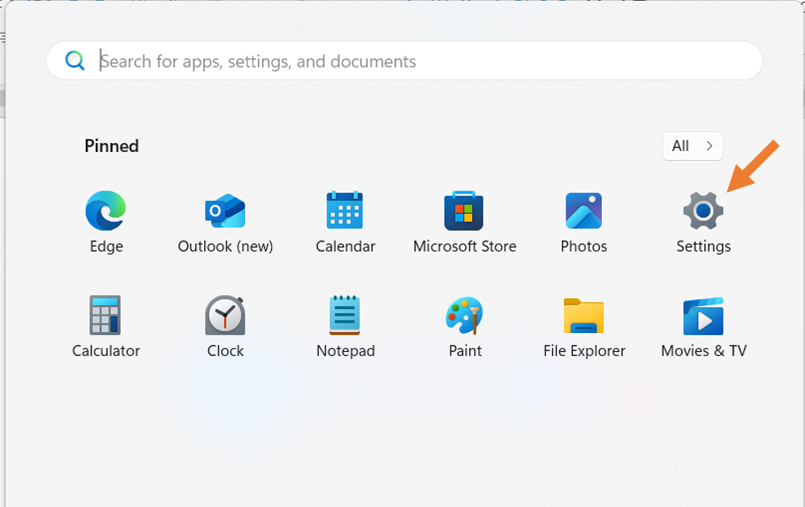
Task: Click the "Microsoft Store" text label
Action: [x=464, y=246]
